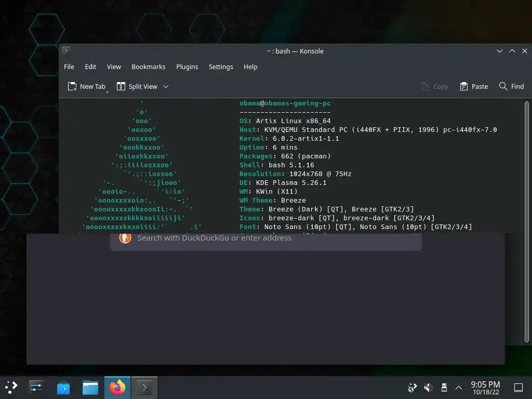532x399 pixels.
Task: Open the Settings menu in Konsole
Action: pyautogui.click(x=220, y=67)
